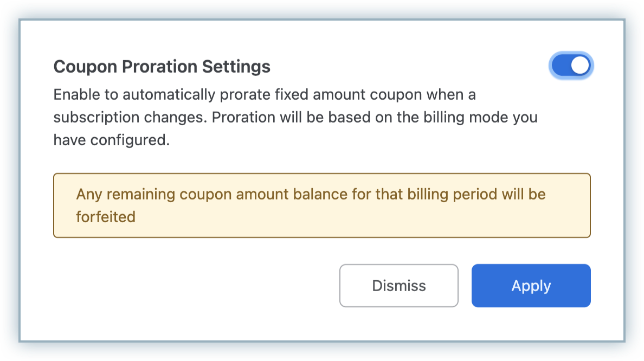Select the "Any remaining coupon amount" warning text

(x=311, y=194)
